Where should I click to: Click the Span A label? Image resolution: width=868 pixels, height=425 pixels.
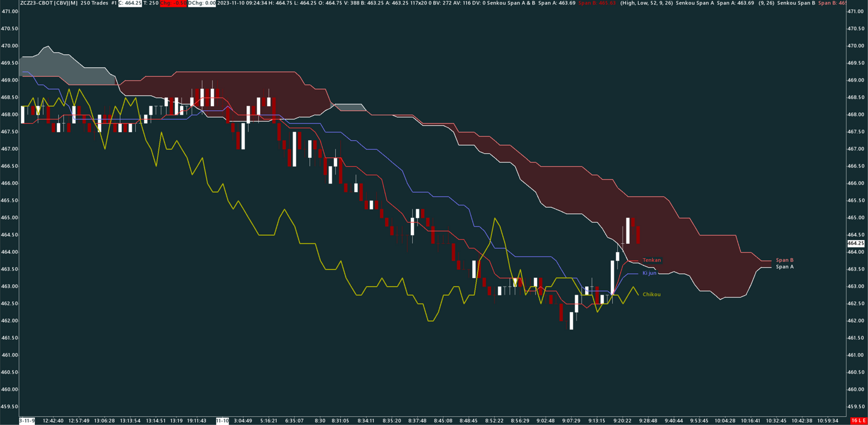(784, 267)
